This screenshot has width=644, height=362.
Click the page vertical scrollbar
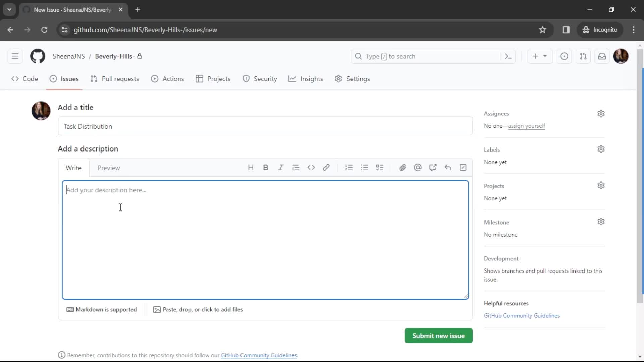point(640,176)
